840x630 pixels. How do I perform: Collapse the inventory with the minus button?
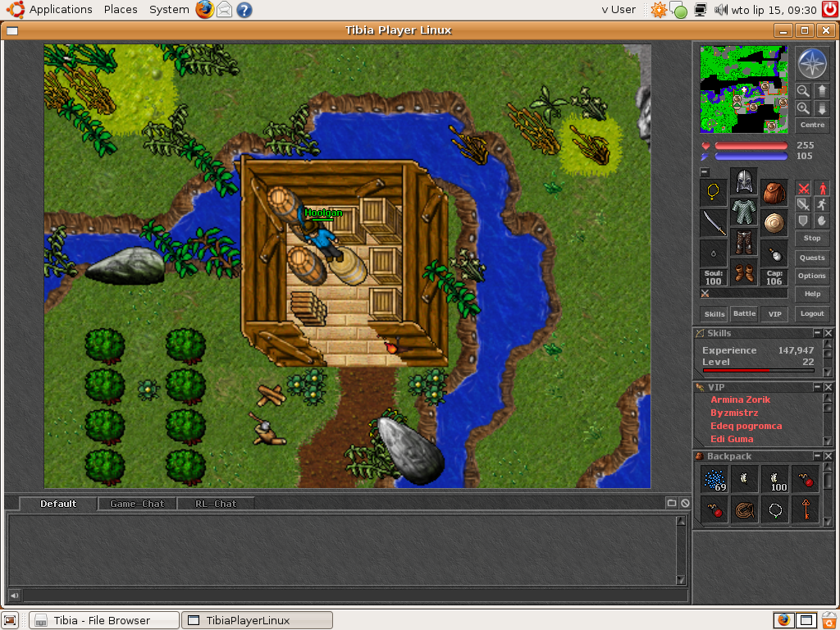pos(705,172)
